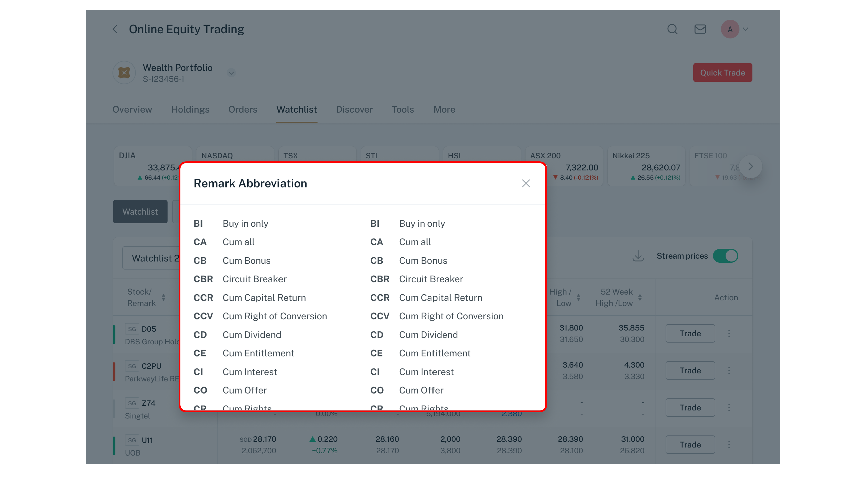This screenshot has width=868, height=500.
Task: Click the D05 stock code
Action: tap(149, 329)
